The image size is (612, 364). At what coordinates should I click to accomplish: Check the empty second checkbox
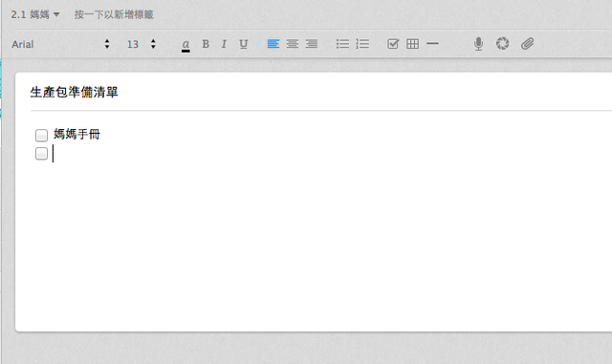[x=41, y=153]
